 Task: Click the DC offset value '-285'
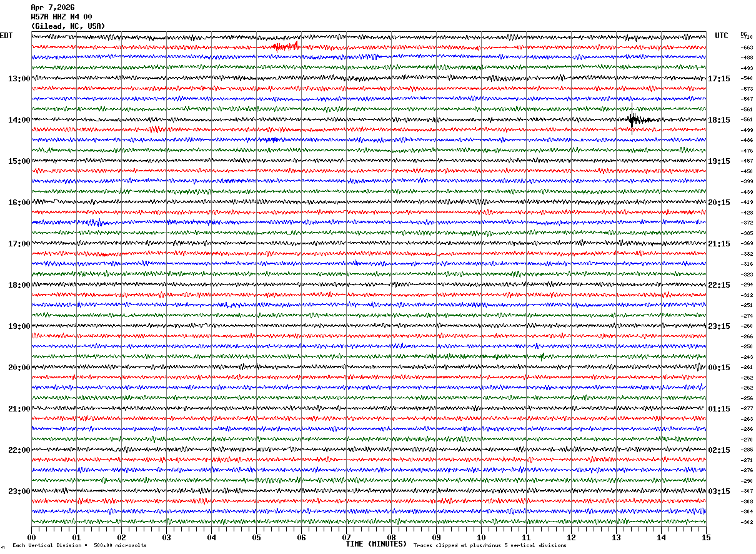tap(747, 450)
